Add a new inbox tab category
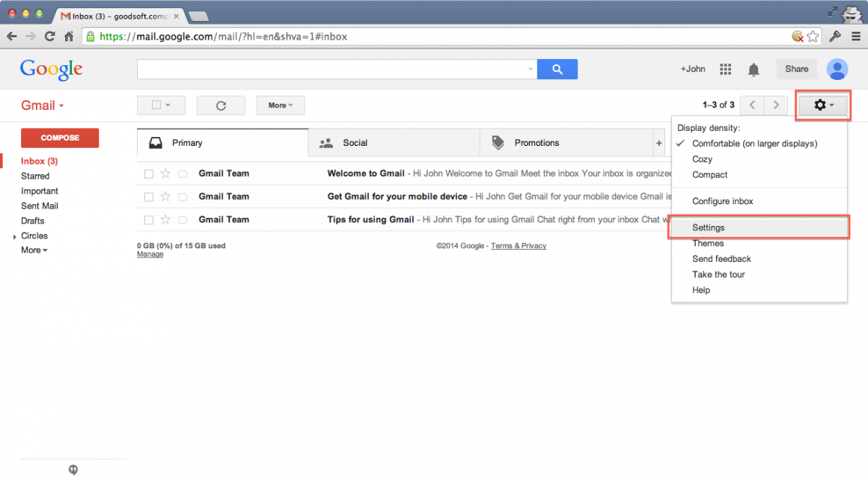This screenshot has height=481, width=868. (x=658, y=143)
